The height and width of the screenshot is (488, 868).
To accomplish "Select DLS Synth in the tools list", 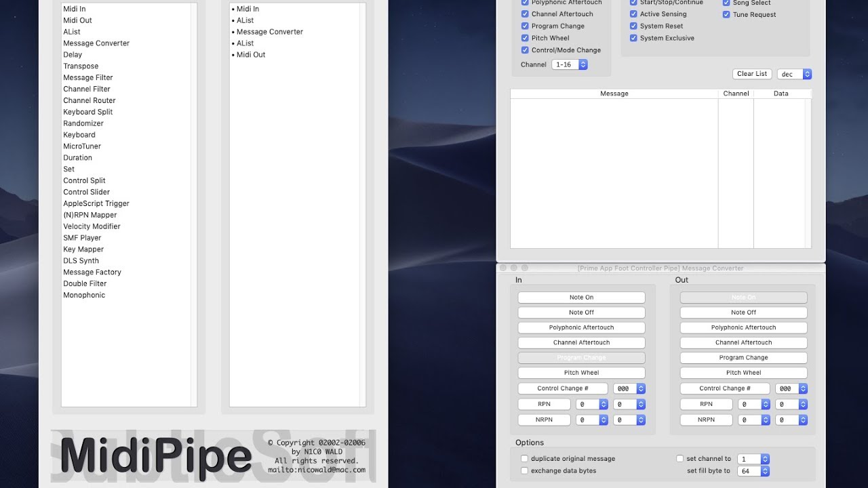I will pyautogui.click(x=81, y=261).
